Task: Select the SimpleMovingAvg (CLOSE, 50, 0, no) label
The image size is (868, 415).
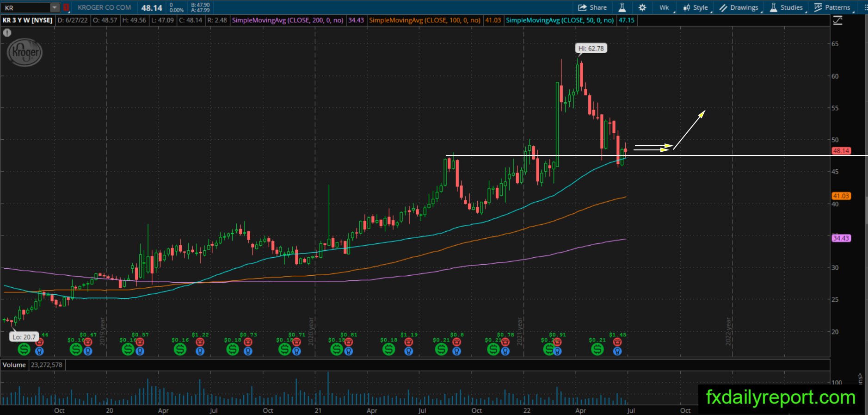Action: 560,20
